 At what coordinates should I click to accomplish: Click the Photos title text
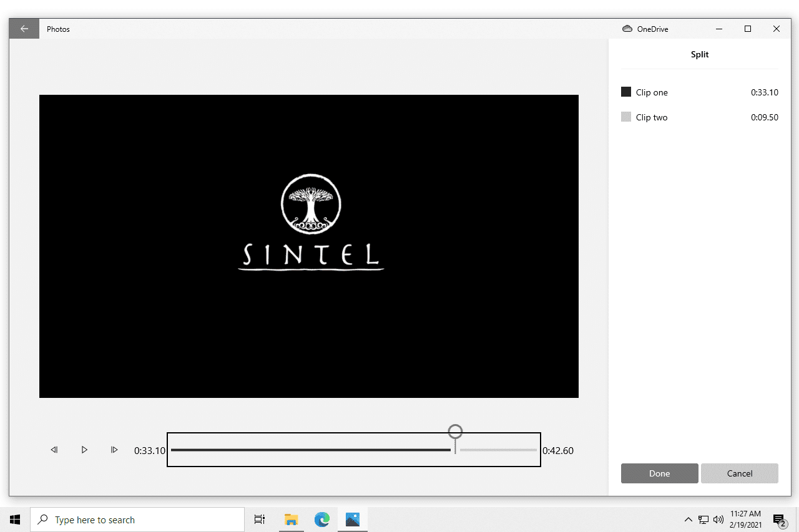[58, 29]
